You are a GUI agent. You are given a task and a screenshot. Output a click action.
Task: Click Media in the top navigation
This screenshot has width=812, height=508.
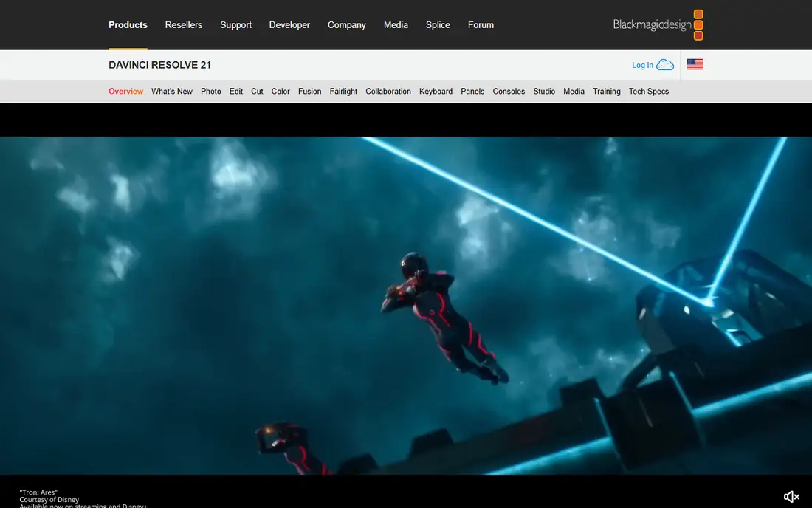[x=396, y=25]
